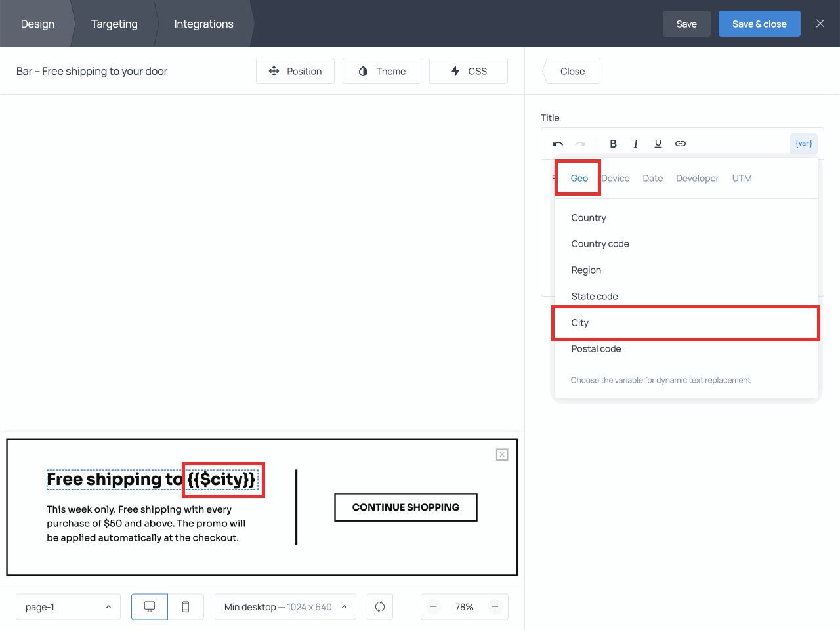The image size is (840, 630).
Task: Open the page-1 dropdown
Action: [68, 607]
